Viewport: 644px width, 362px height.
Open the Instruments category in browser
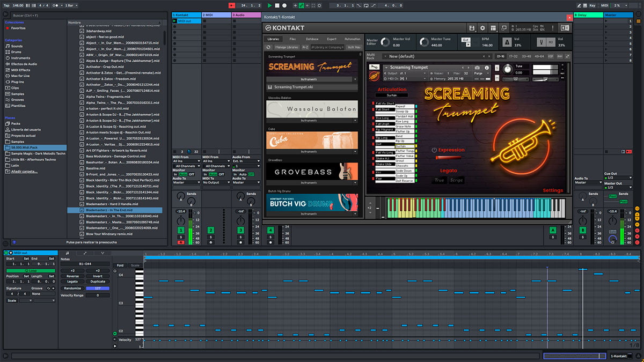(x=20, y=58)
